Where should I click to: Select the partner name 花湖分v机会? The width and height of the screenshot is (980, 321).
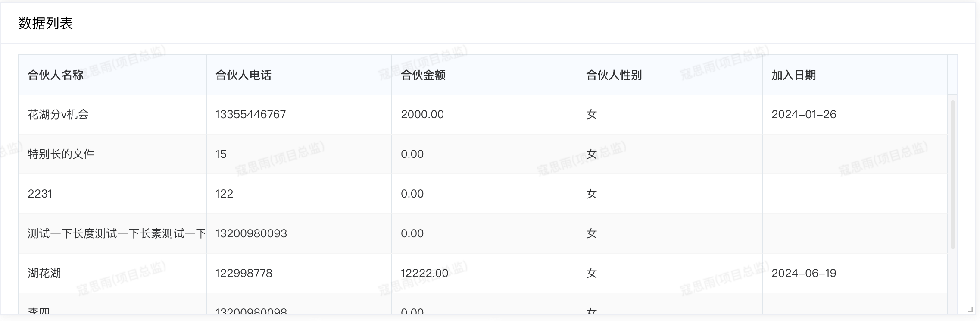pos(58,114)
